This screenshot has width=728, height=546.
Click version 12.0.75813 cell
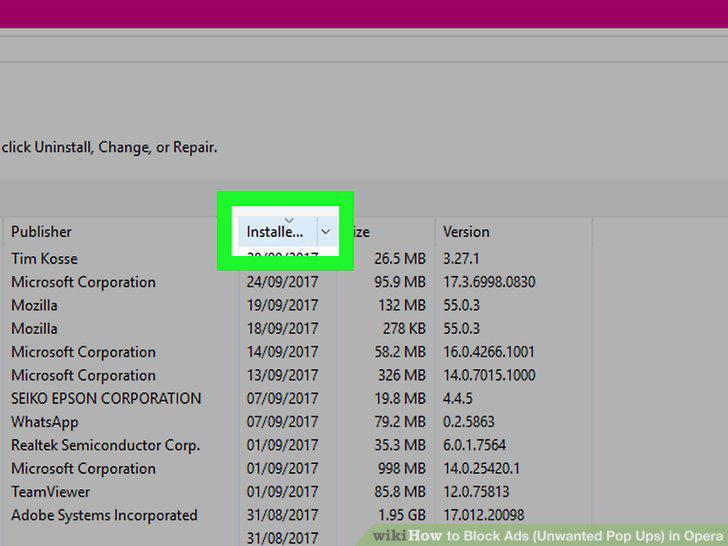[476, 492]
